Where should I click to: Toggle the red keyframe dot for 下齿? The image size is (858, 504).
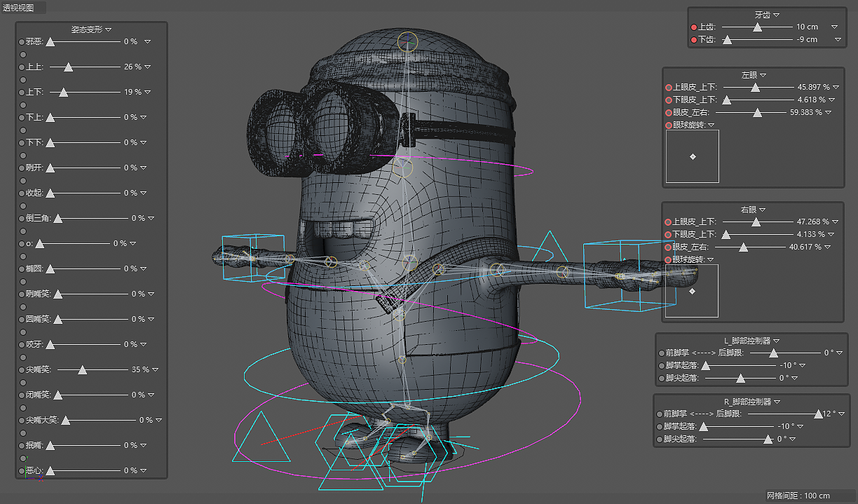[694, 39]
